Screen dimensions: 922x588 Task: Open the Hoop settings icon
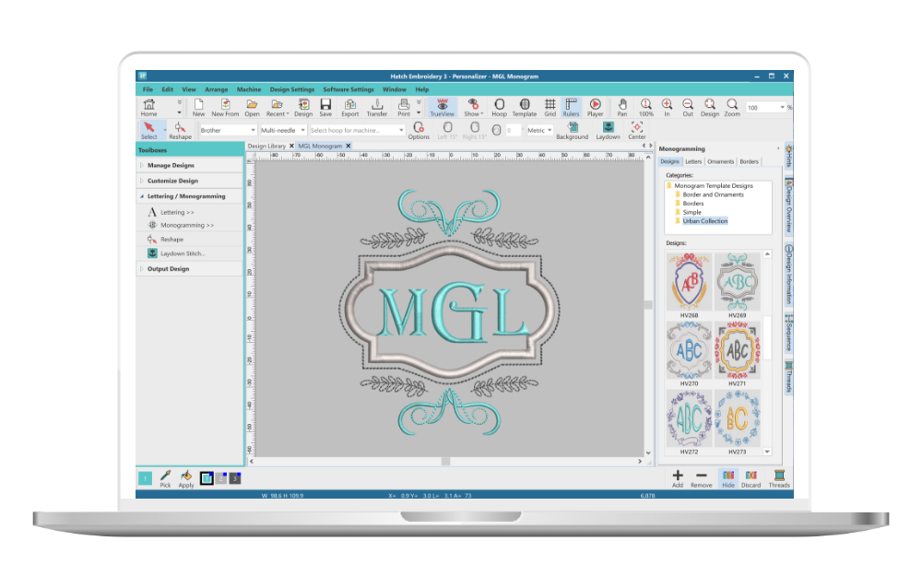[499, 106]
